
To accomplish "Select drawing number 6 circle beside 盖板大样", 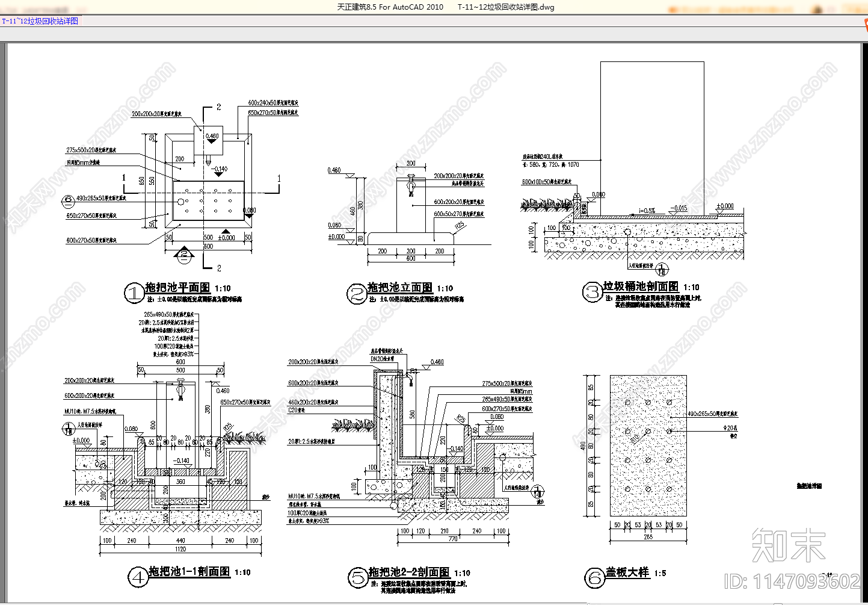I will coord(595,579).
